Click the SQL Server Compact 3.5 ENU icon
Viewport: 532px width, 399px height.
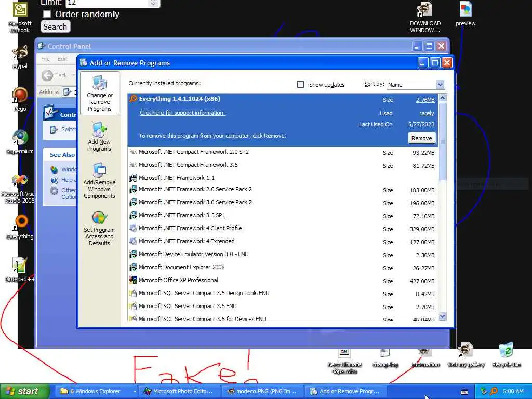(133, 306)
